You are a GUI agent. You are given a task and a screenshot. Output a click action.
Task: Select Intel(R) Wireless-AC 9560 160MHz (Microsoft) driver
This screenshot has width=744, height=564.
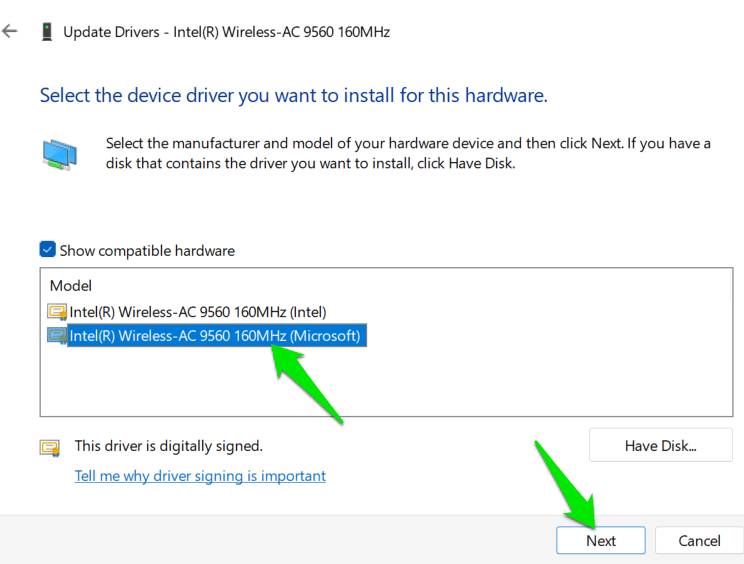215,335
